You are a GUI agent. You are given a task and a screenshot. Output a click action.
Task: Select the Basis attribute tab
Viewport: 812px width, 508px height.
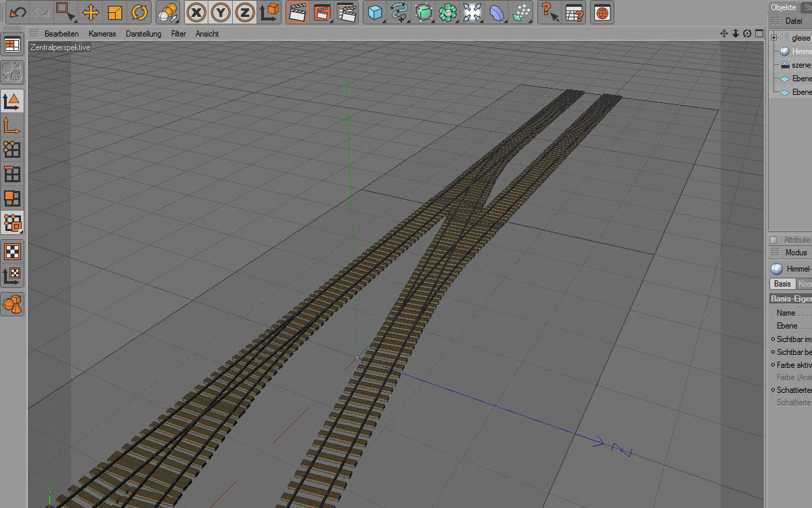point(782,284)
